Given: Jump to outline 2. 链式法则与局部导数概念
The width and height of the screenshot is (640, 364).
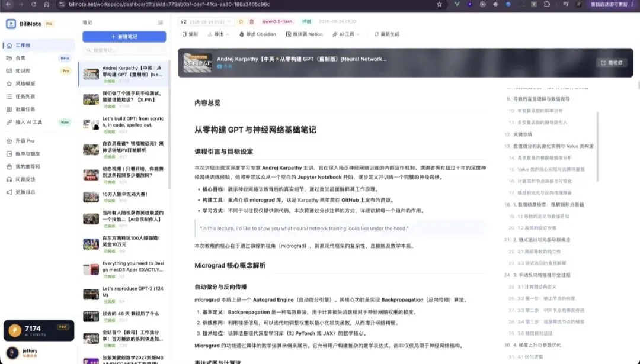Looking at the screenshot, I should click(x=537, y=240).
